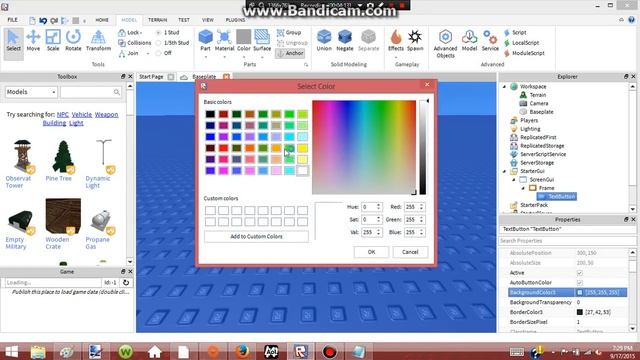Image resolution: width=640 pixels, height=360 pixels.
Task: Click the Hue value stepper
Action: coord(378,207)
